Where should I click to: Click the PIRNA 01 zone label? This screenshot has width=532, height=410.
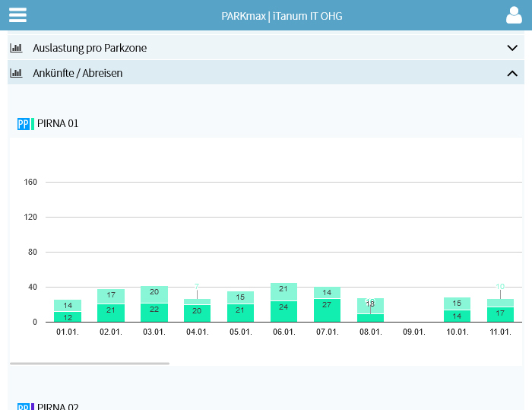point(58,123)
